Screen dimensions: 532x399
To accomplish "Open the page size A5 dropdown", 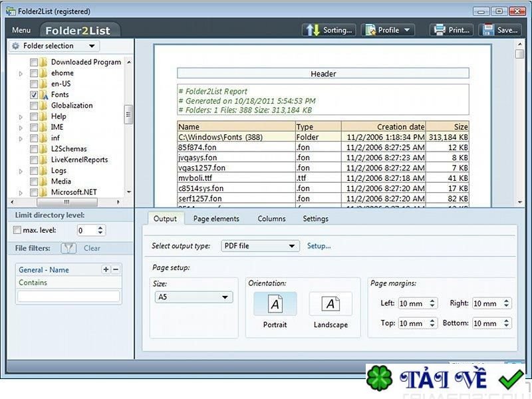I will point(192,297).
